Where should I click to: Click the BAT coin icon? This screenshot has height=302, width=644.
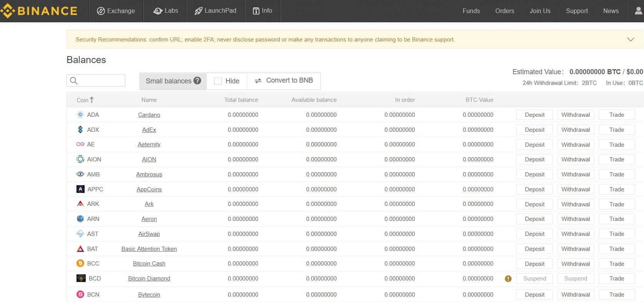click(x=80, y=249)
